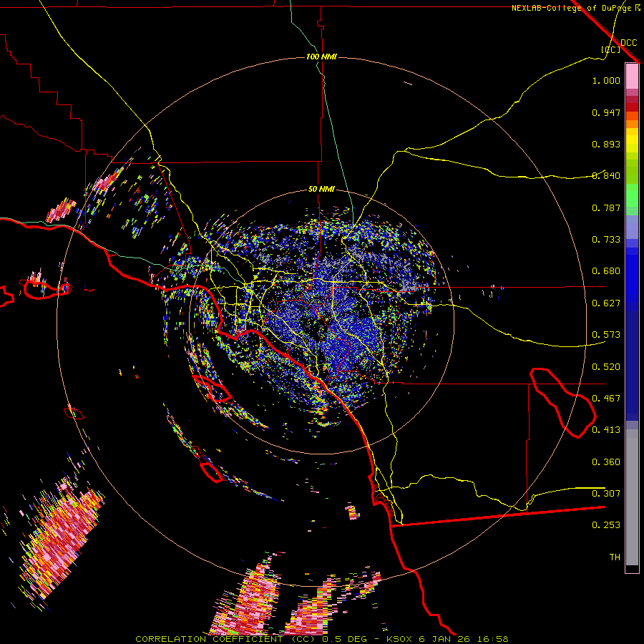Click the 50 NMI range ring label
Viewport: 644px width, 644px height.
[x=321, y=189]
